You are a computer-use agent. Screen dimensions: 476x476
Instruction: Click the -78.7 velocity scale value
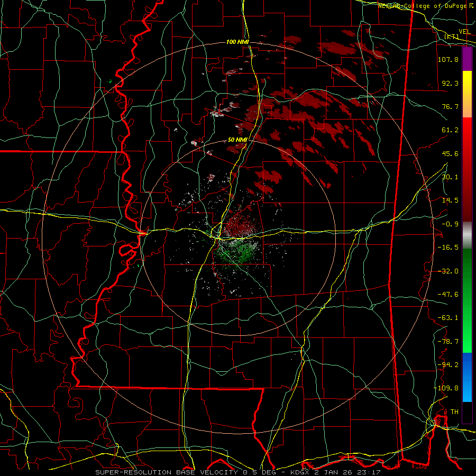click(x=448, y=342)
